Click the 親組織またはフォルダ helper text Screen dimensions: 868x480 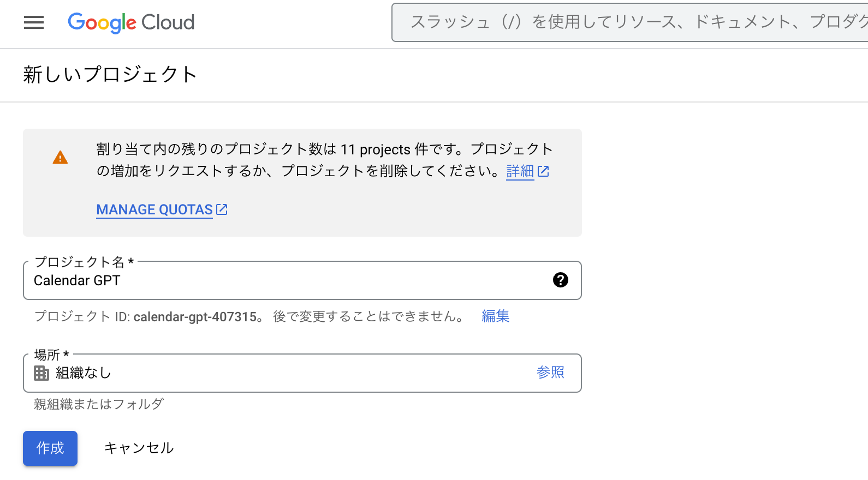[99, 404]
